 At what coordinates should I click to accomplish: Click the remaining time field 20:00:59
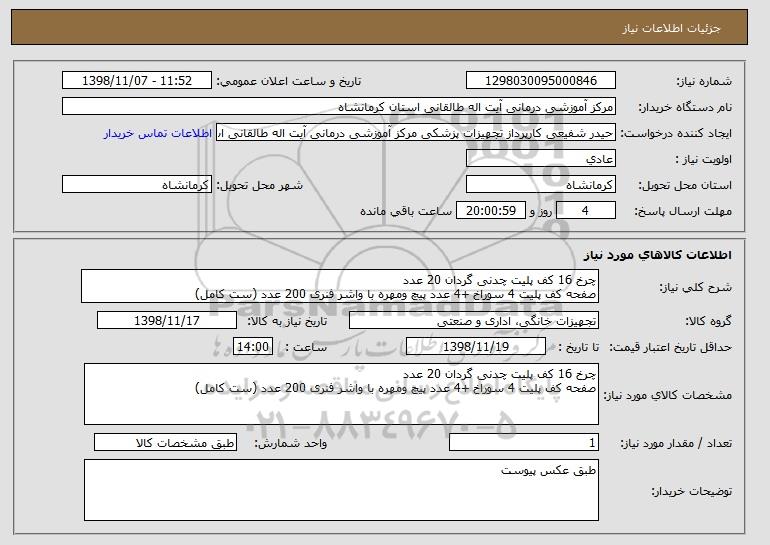pos(491,211)
